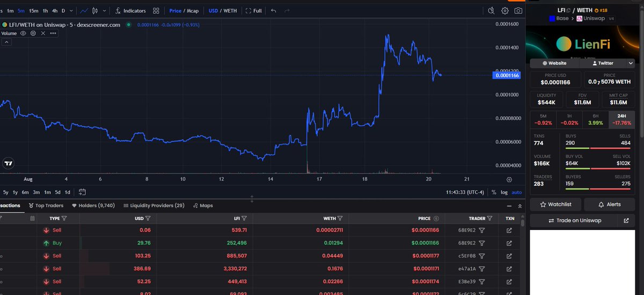Filter by trader c5EF08
The height and width of the screenshot is (295, 644).
point(482,256)
